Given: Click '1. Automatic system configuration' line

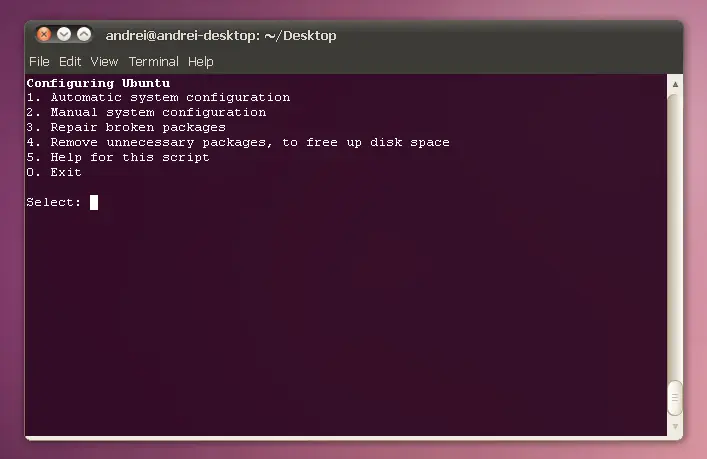Looking at the screenshot, I should (x=158, y=97).
